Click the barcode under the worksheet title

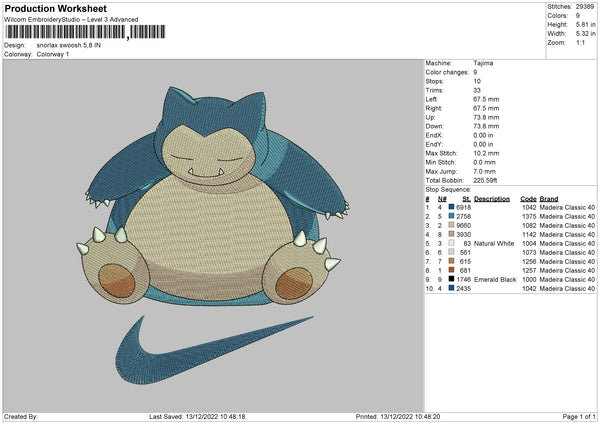[x=85, y=32]
